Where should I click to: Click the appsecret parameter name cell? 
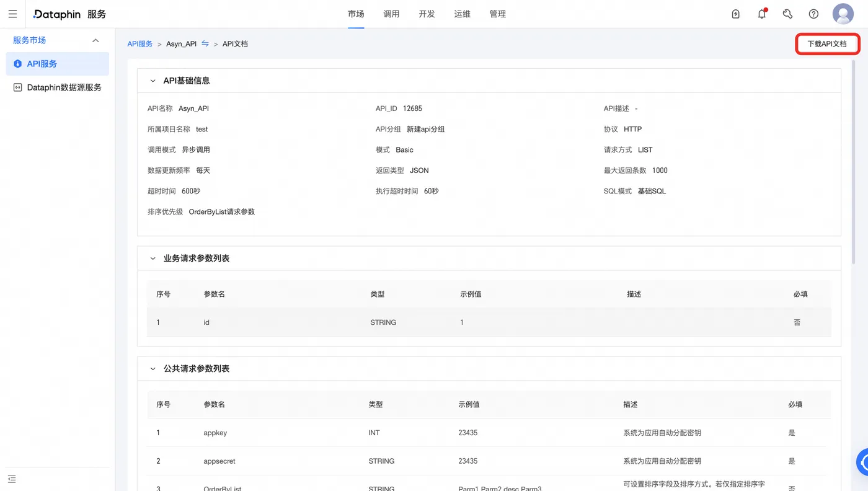(219, 461)
